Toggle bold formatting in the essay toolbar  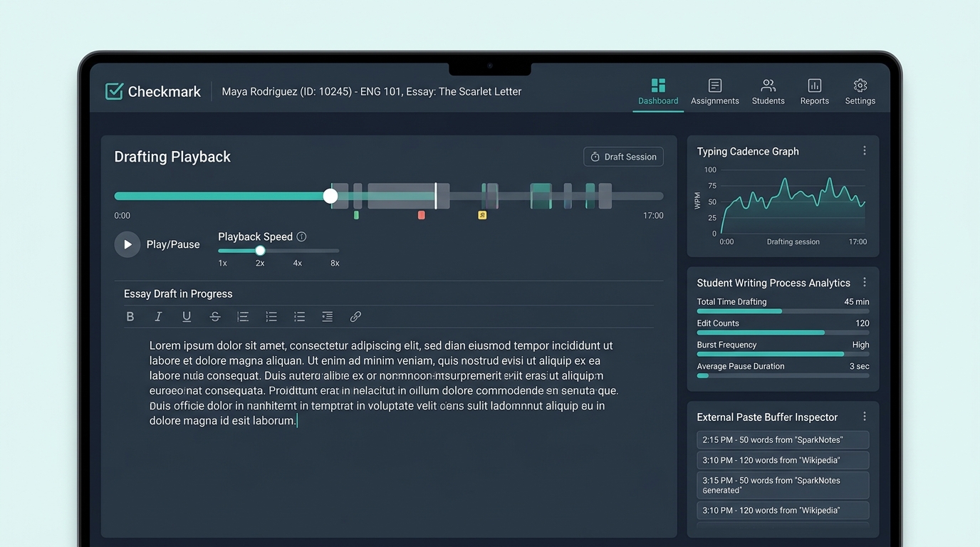point(130,316)
